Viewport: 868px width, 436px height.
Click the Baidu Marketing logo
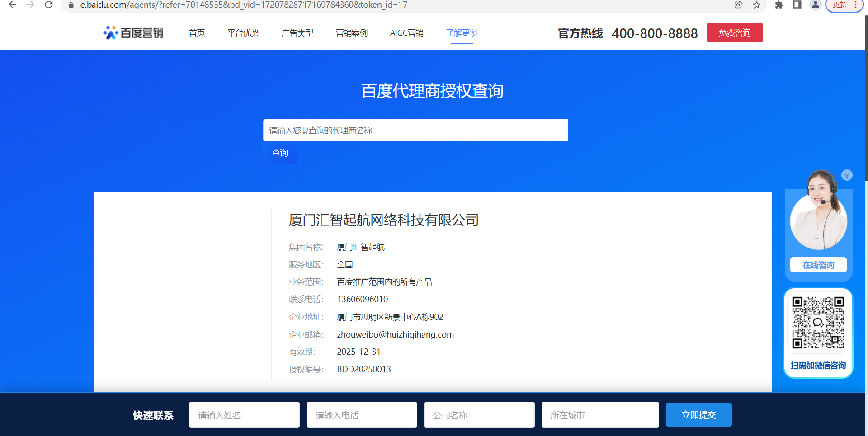(x=133, y=33)
